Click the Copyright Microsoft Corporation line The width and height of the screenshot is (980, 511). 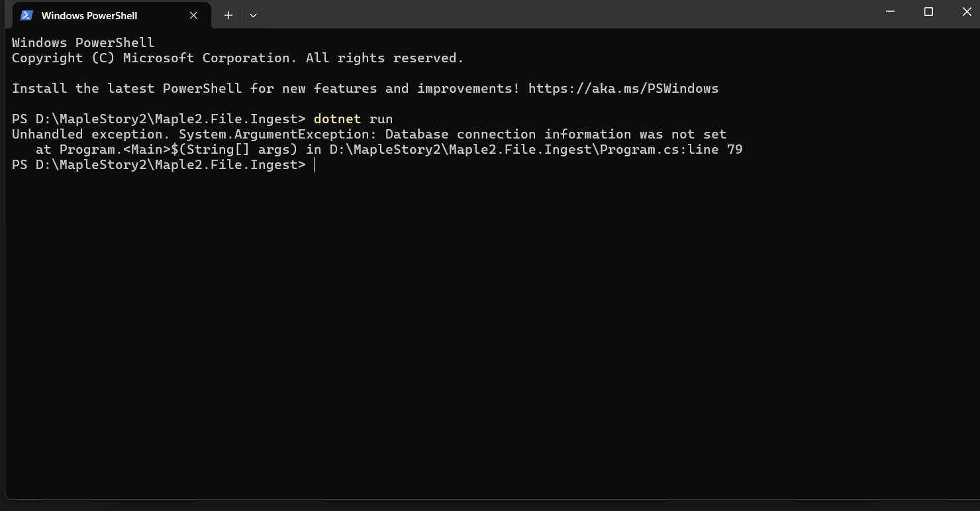point(237,58)
